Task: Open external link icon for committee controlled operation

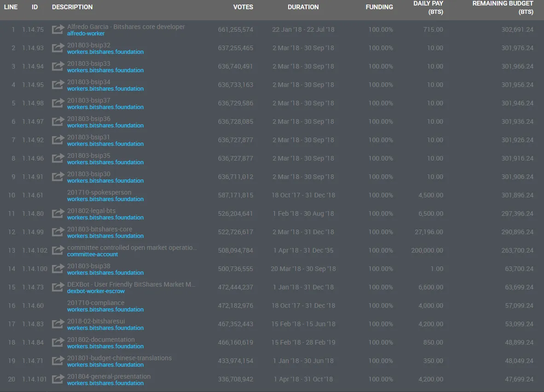Action: tap(58, 250)
